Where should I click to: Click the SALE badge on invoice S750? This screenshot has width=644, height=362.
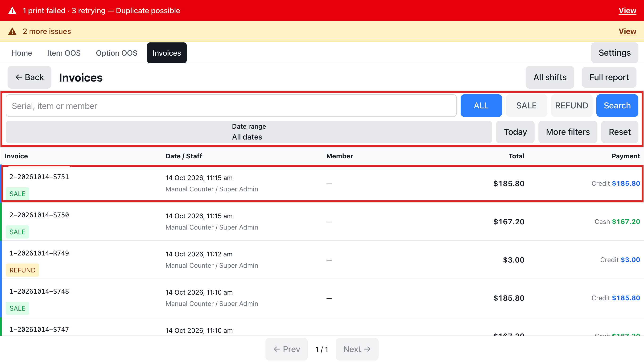point(17,232)
